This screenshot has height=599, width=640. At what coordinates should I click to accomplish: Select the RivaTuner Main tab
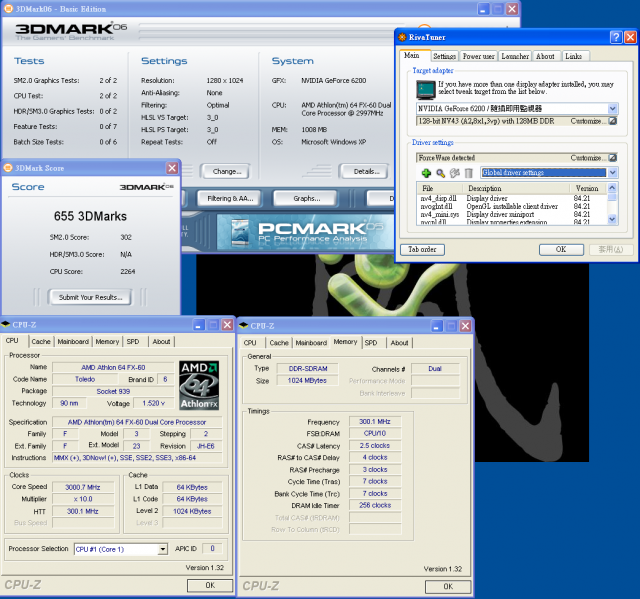tap(412, 55)
